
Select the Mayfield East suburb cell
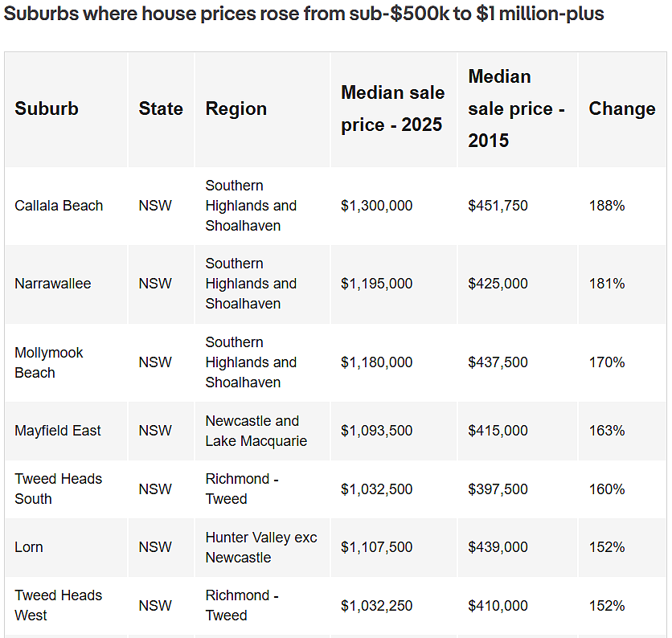[57, 431]
